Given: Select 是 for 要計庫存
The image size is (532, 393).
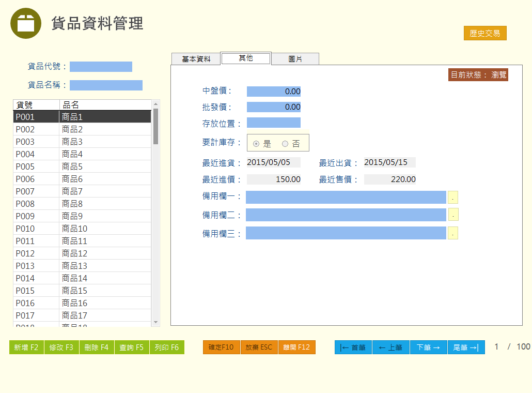Looking at the screenshot, I should tap(257, 144).
